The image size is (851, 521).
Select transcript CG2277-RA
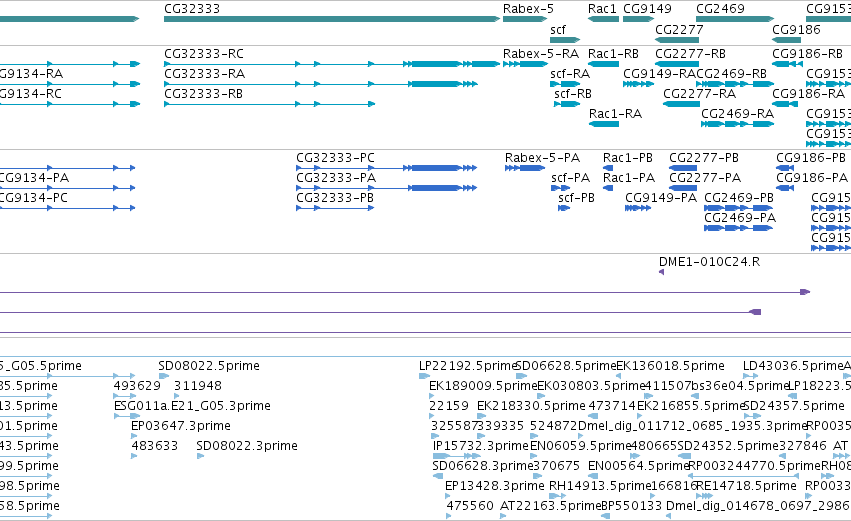[700, 93]
